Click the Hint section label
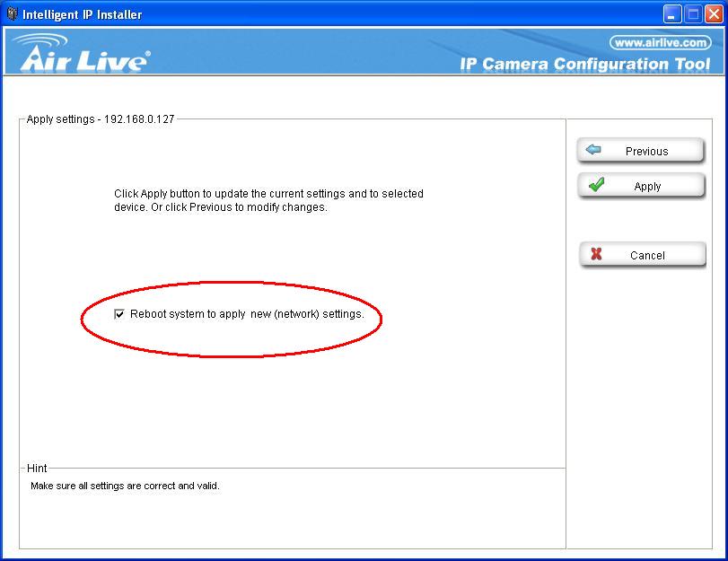 coord(37,469)
